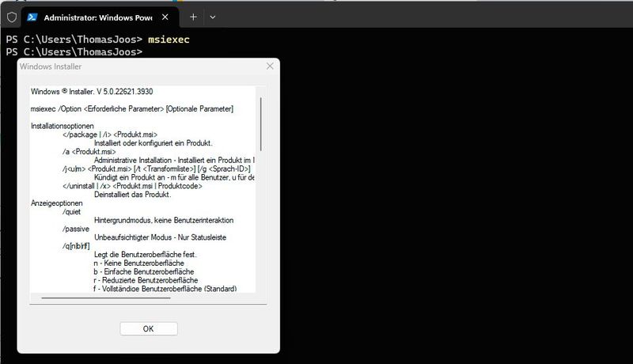The image size is (633, 364).
Task: Click the 'Windows Installer' dialog title
Action: (51, 66)
